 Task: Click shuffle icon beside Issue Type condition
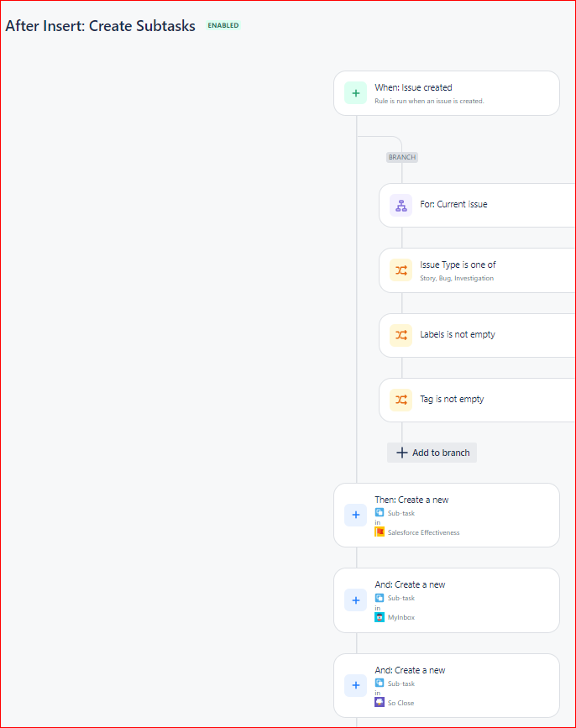tap(401, 270)
